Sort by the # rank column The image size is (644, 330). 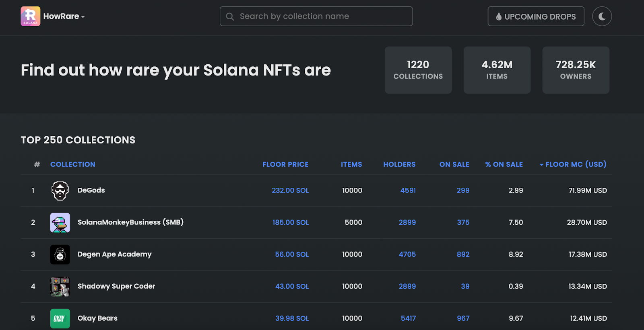(x=37, y=164)
